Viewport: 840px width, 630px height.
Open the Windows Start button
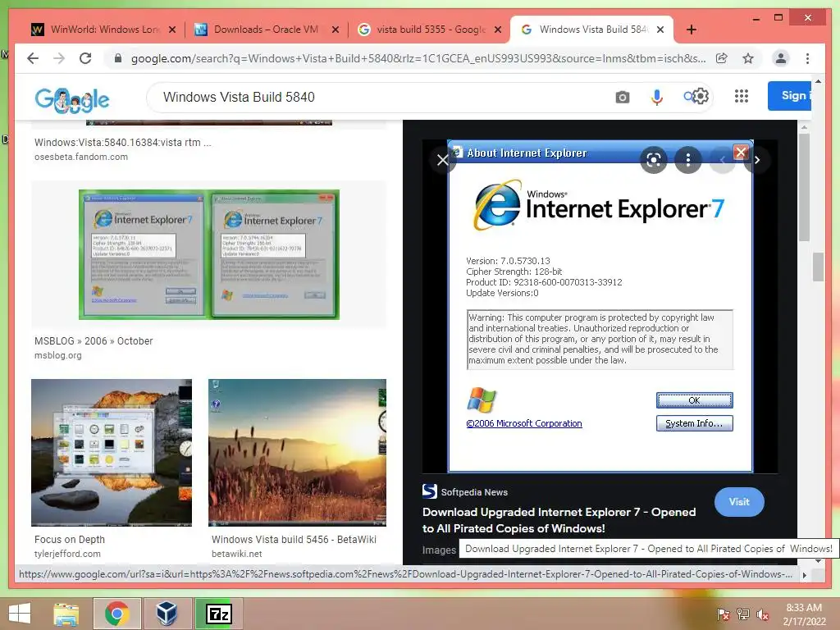(20, 614)
